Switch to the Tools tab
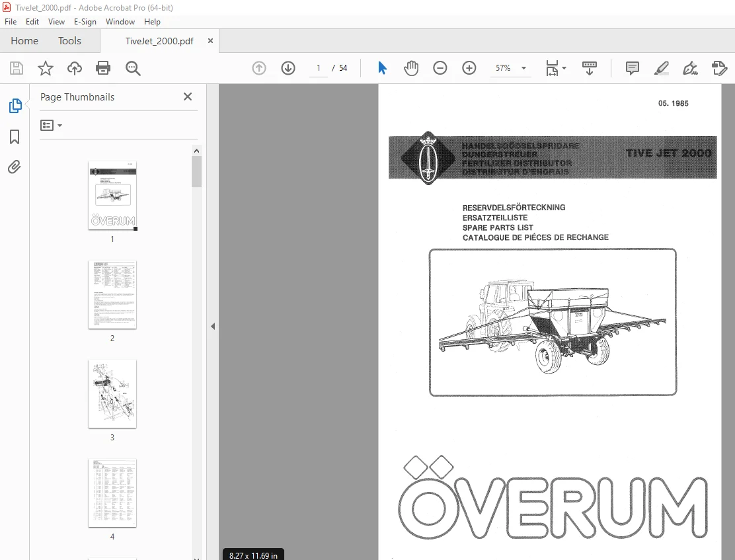The width and height of the screenshot is (735, 560). click(69, 41)
